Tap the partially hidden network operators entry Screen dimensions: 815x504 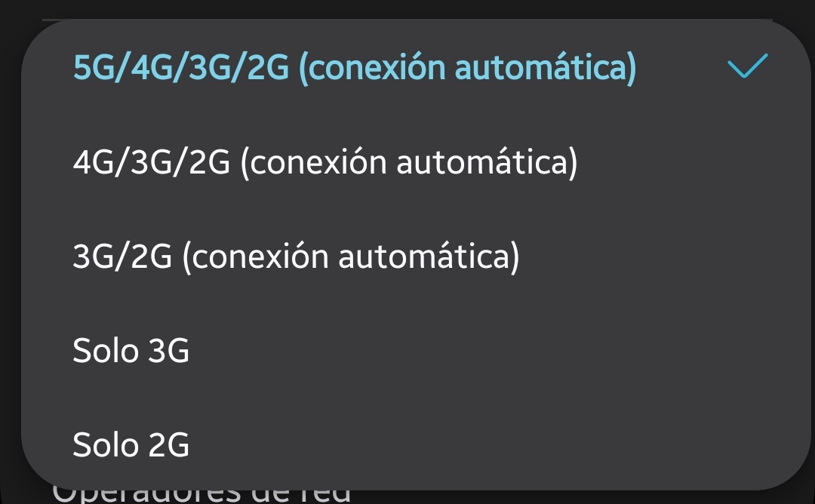click(x=202, y=495)
